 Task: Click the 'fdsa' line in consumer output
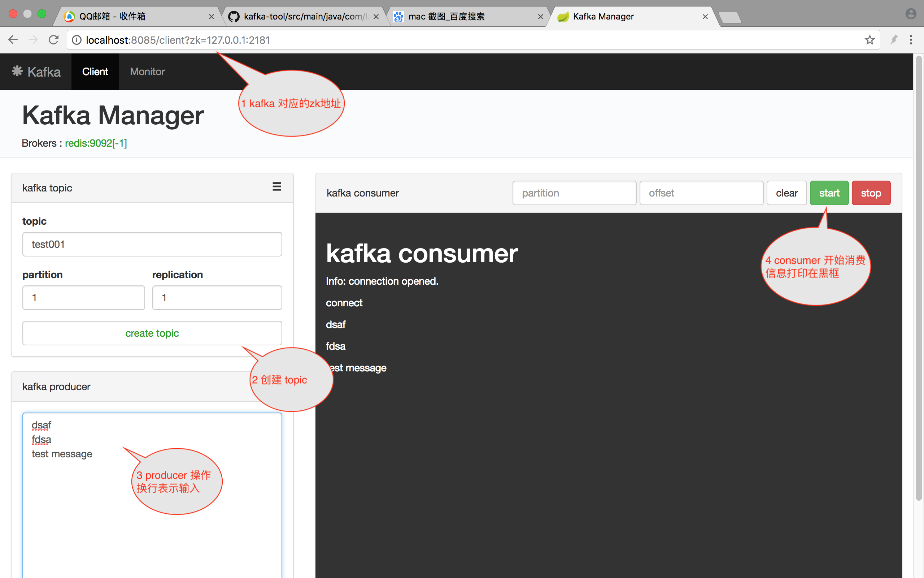pyautogui.click(x=336, y=346)
